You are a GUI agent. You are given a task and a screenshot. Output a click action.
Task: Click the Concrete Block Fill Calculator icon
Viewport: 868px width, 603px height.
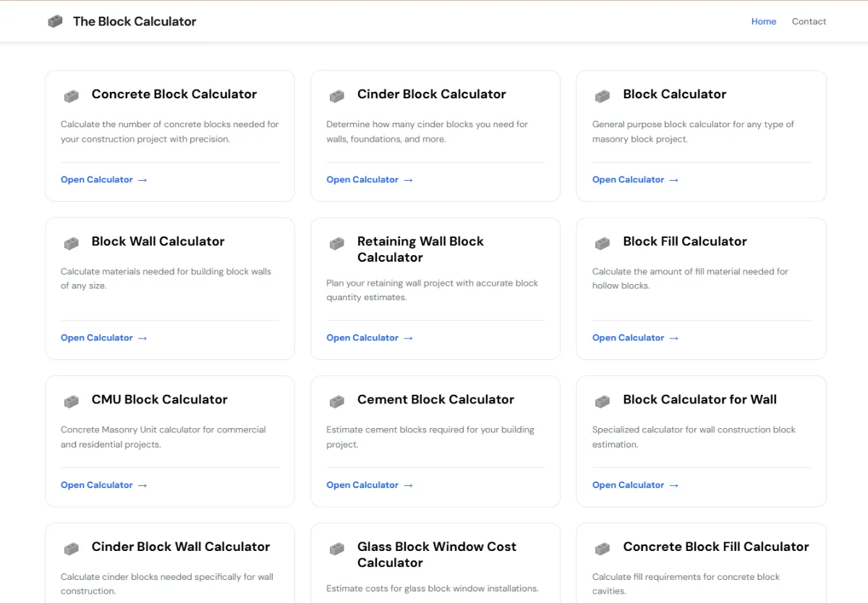pos(603,549)
